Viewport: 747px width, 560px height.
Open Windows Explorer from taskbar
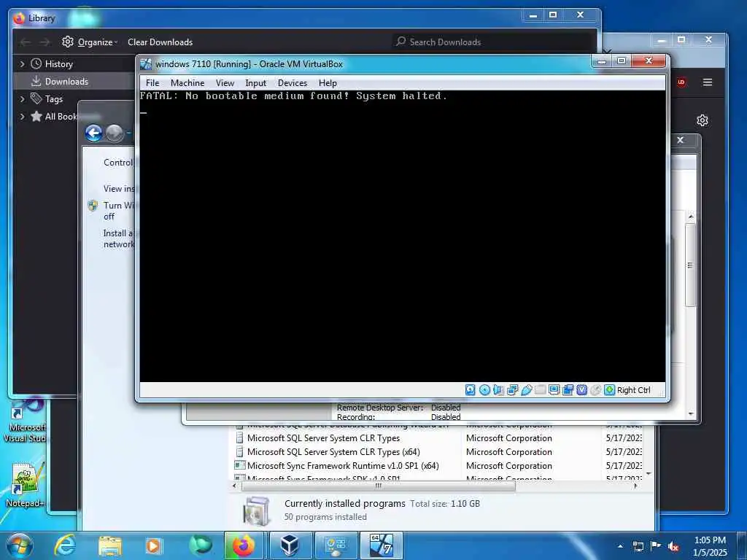(110, 545)
